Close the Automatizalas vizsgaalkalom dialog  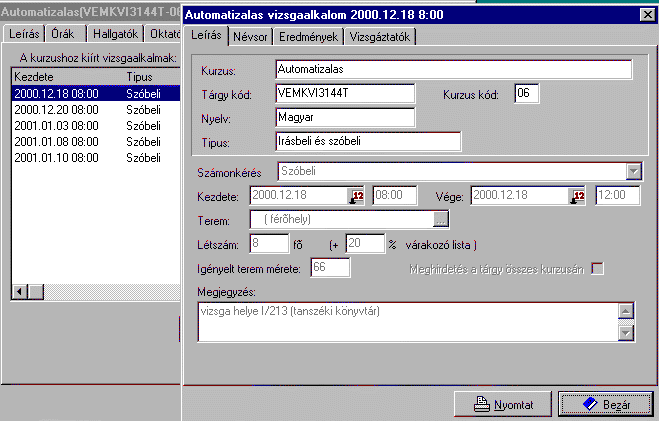tap(648, 15)
